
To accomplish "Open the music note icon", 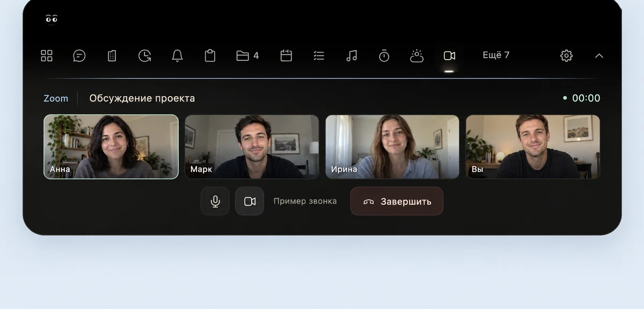I will pyautogui.click(x=352, y=55).
